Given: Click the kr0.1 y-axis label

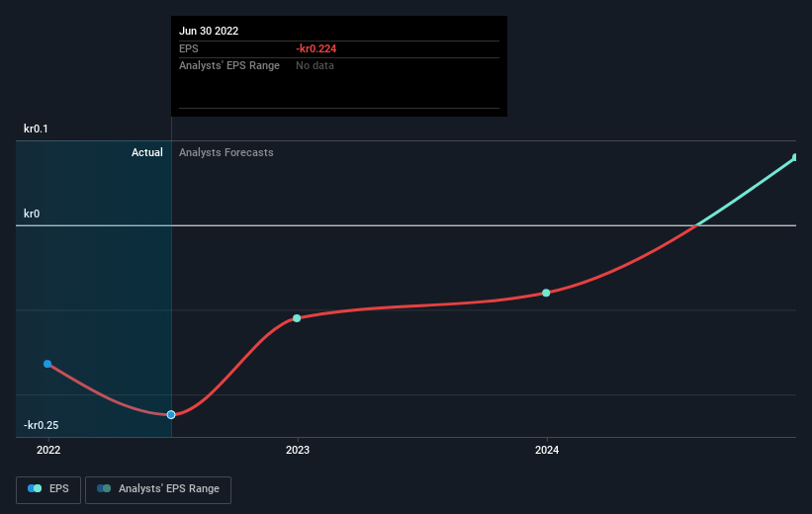Looking at the screenshot, I should (36, 128).
